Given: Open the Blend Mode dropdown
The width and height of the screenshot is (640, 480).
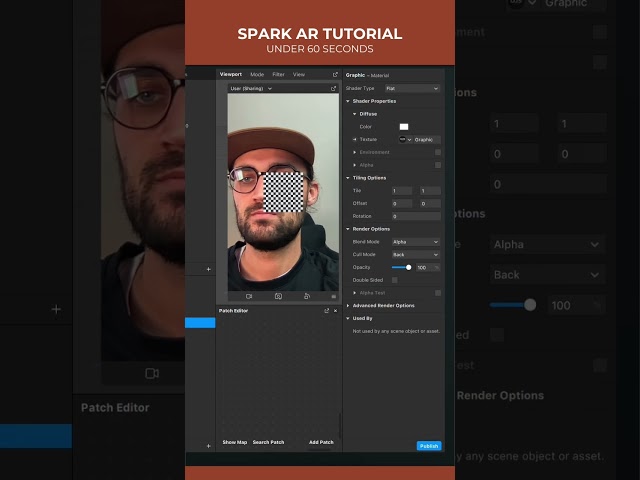Looking at the screenshot, I should coord(416,242).
